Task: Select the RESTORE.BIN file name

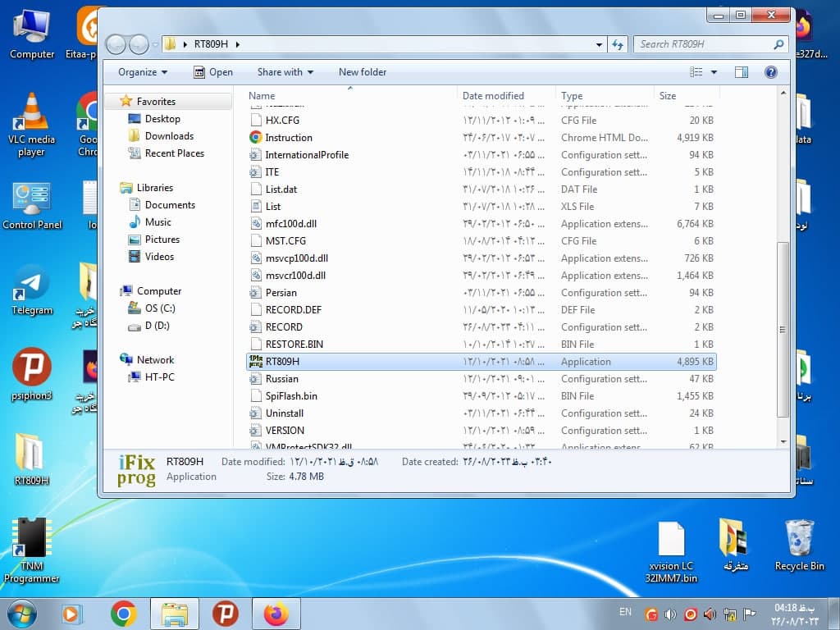Action: (x=294, y=345)
